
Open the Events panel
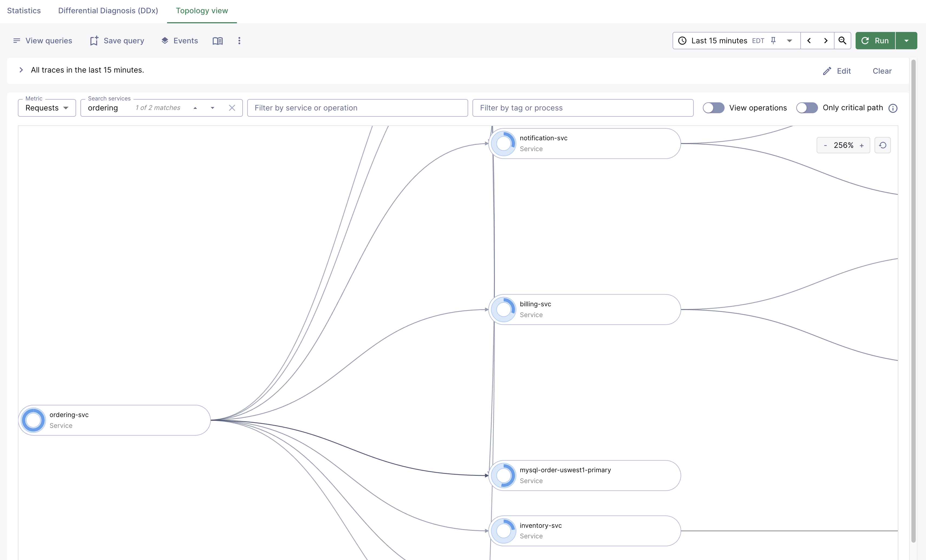click(179, 41)
